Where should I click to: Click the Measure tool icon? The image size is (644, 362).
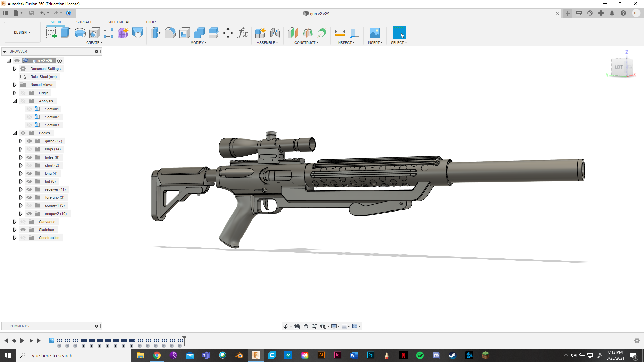tap(340, 33)
